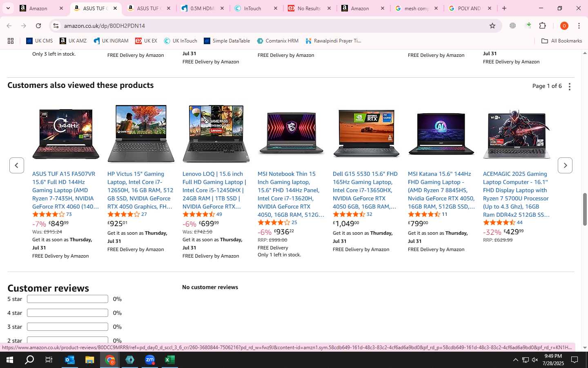Open File Explorer from the taskbar
The height and width of the screenshot is (368, 588).
pos(89,360)
